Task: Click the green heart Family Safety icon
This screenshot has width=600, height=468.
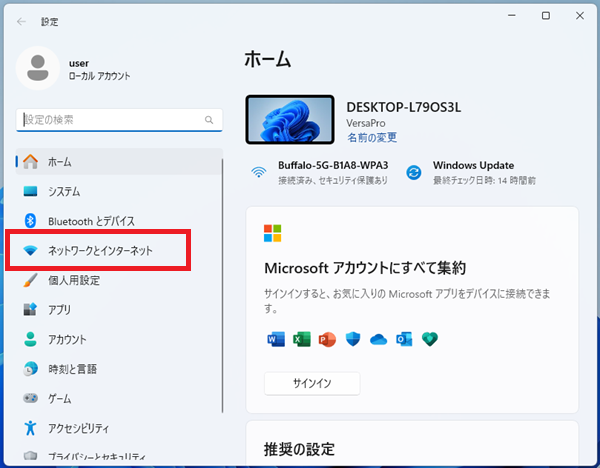Action: pyautogui.click(x=430, y=339)
